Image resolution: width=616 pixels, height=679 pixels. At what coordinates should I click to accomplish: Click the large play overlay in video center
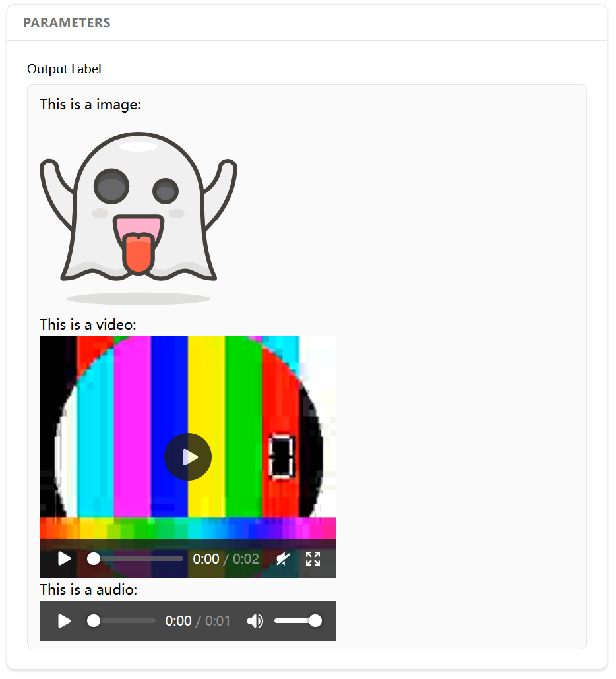[188, 457]
